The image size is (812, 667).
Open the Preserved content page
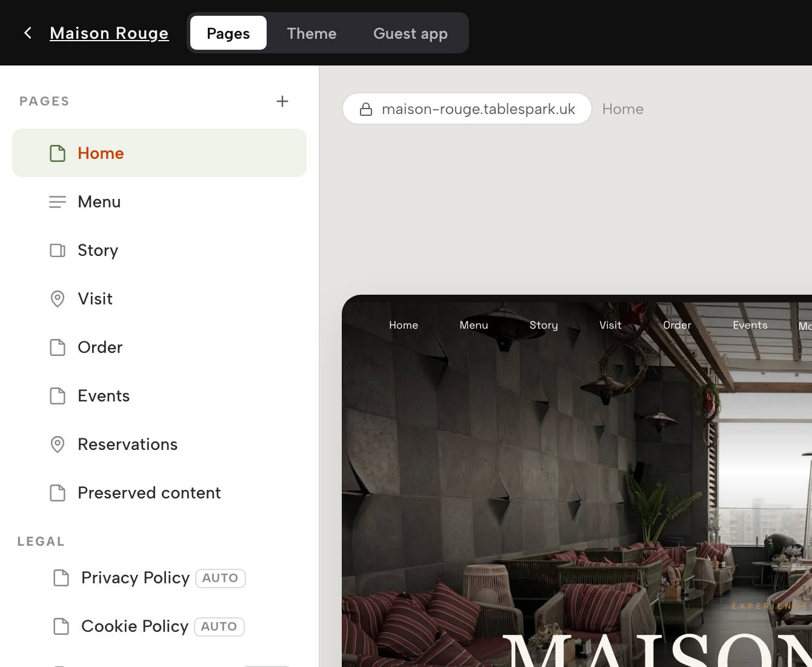click(159, 492)
